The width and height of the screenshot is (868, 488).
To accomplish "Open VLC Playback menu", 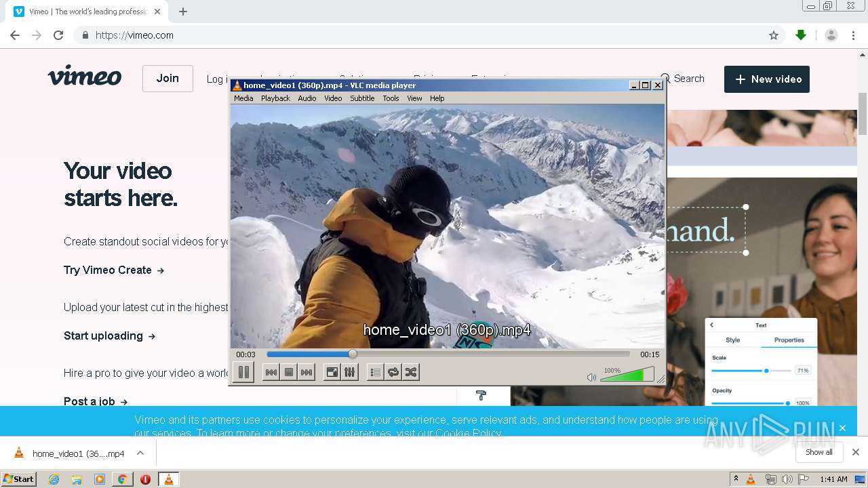I will click(x=275, y=98).
